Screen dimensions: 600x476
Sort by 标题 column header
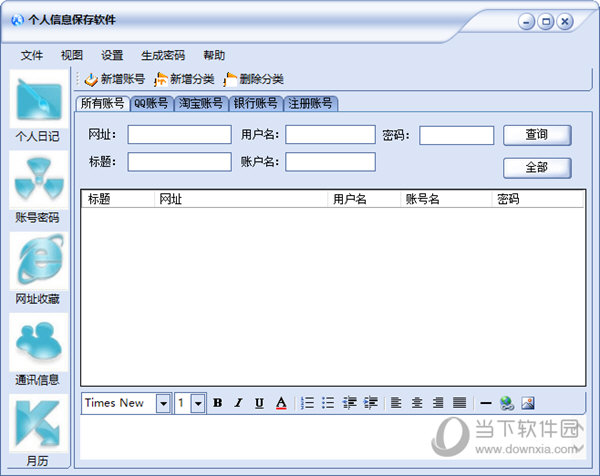tap(118, 199)
